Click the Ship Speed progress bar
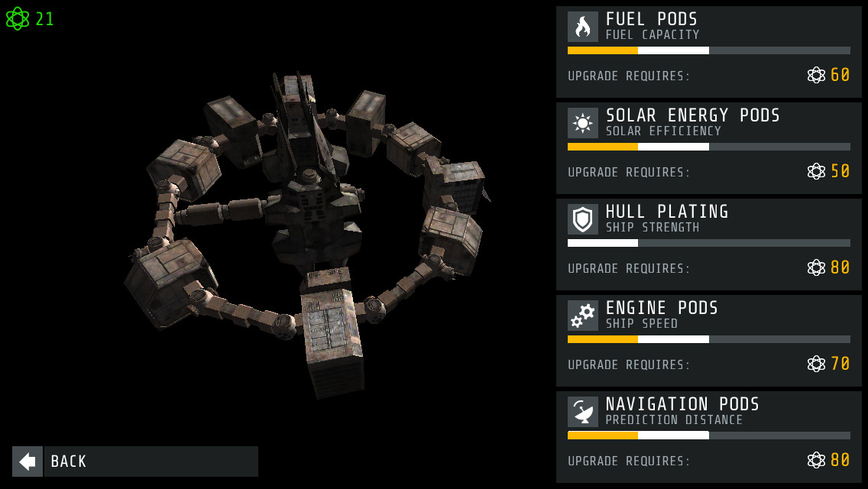The image size is (868, 489). coord(708,339)
